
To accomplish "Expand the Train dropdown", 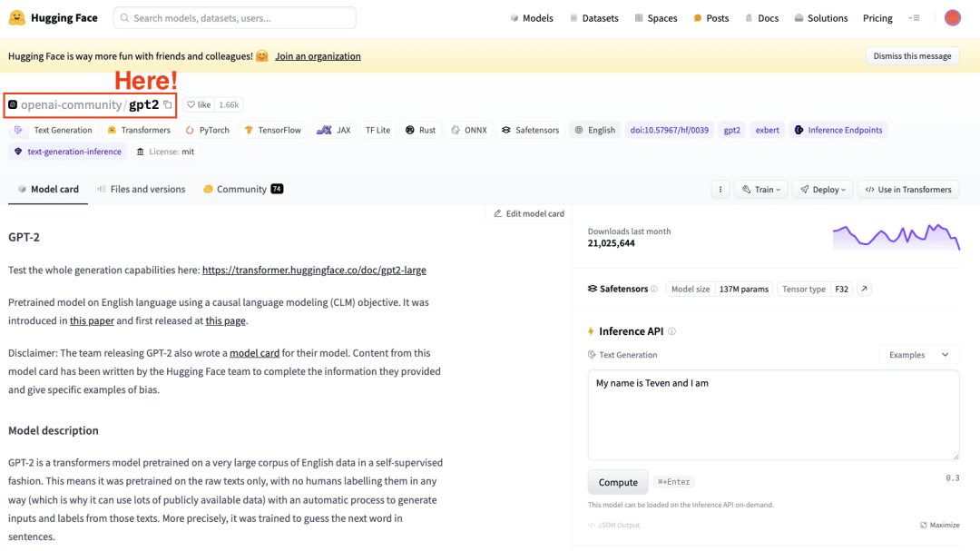I will (760, 190).
